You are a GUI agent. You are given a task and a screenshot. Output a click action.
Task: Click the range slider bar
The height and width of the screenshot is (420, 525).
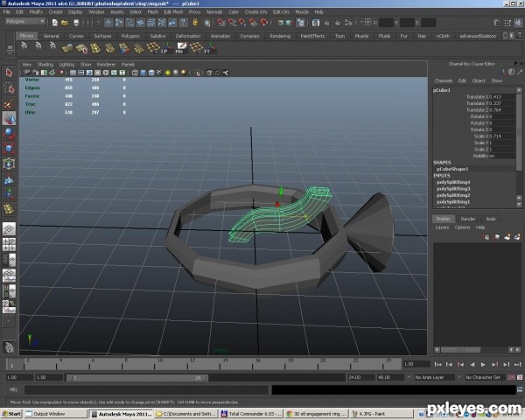(x=137, y=378)
